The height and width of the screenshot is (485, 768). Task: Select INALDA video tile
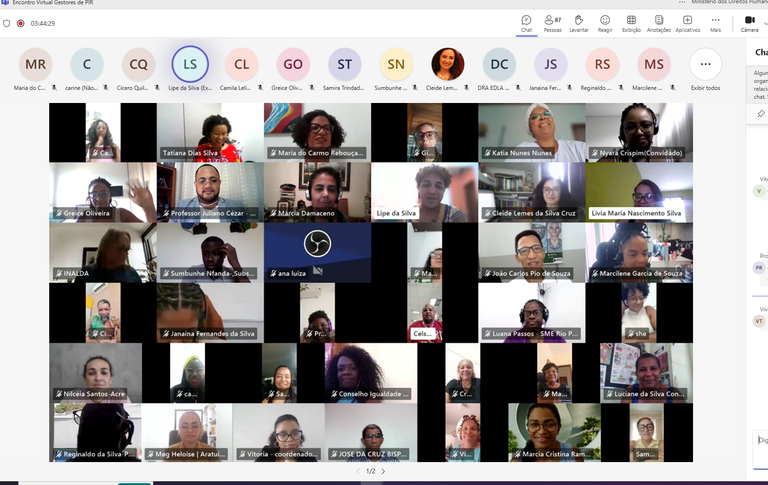pos(103,253)
